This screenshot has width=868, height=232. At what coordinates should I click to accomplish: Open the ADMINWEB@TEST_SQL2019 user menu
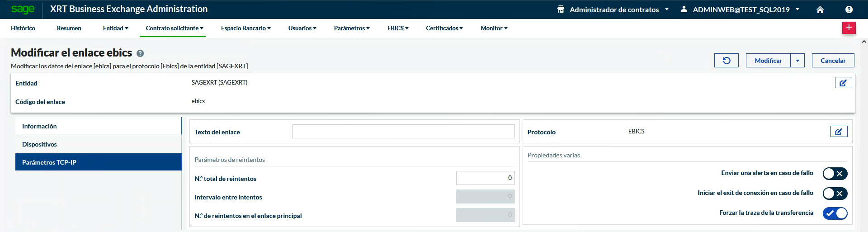(741, 9)
